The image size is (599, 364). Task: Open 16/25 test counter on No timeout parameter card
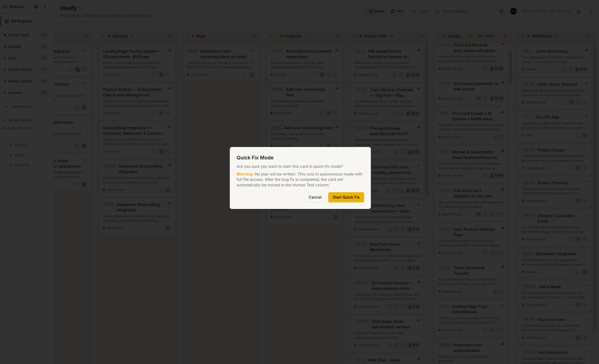click(497, 98)
